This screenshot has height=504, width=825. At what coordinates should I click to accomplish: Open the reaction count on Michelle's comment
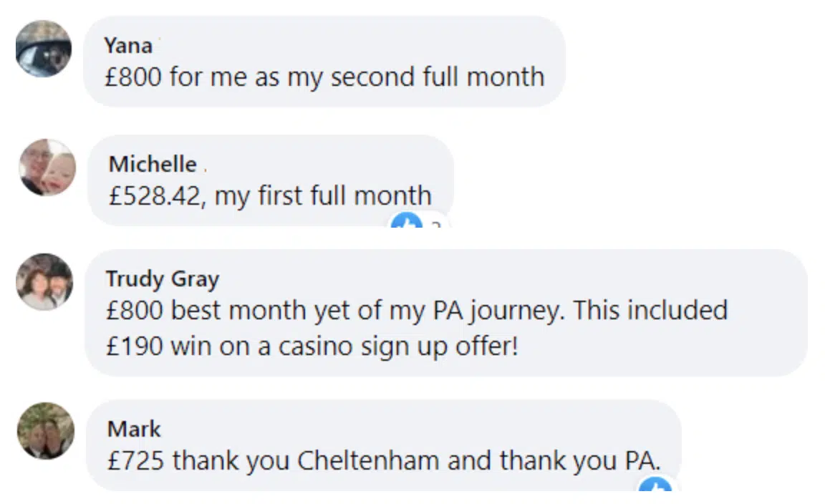[435, 225]
